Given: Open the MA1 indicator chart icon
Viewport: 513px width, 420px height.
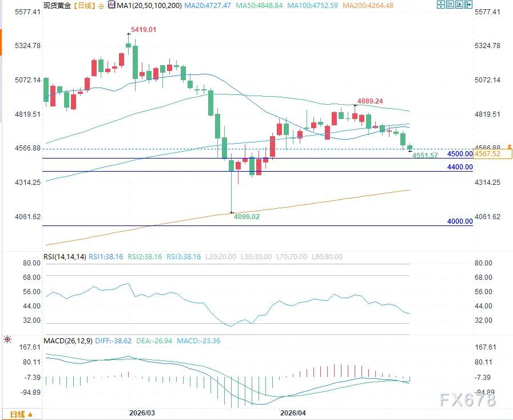Looking at the screenshot, I should [x=112, y=5].
